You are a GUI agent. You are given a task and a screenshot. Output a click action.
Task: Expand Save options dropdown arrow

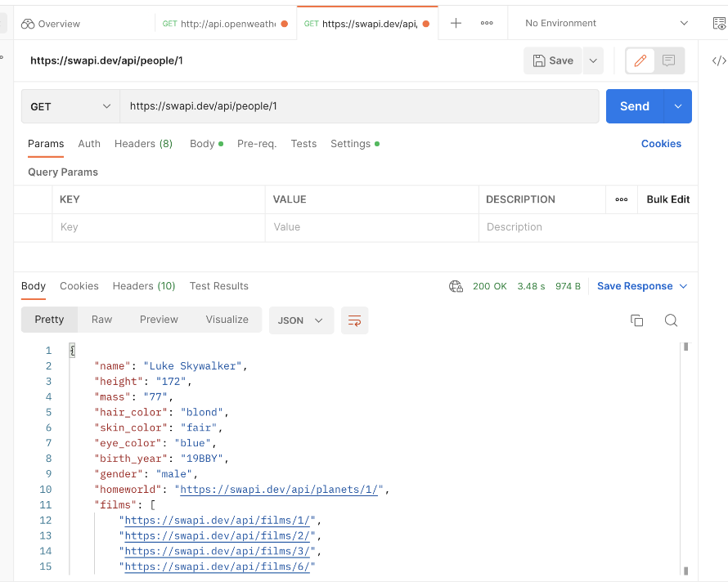593,60
